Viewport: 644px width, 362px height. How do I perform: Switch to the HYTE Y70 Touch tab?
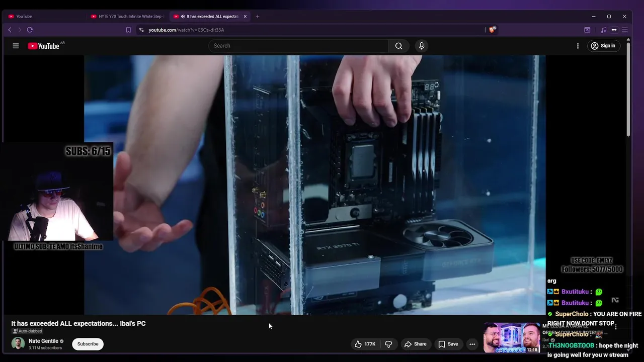[128, 17]
